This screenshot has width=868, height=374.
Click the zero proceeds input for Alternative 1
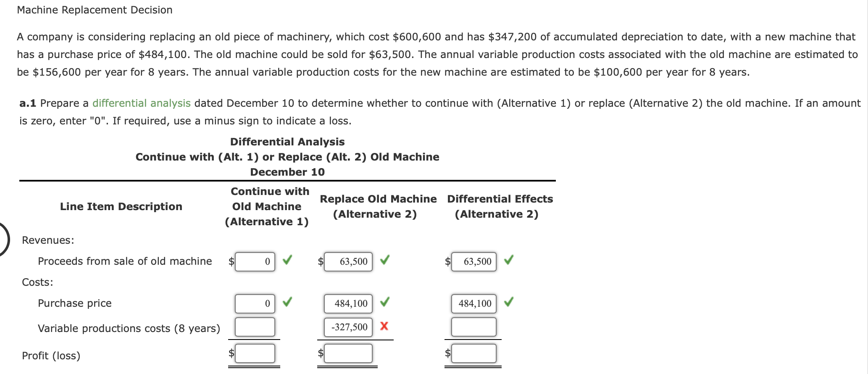coord(255,261)
